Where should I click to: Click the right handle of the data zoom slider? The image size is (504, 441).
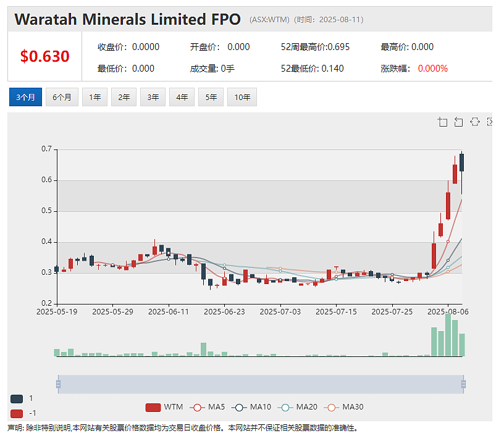point(463,384)
